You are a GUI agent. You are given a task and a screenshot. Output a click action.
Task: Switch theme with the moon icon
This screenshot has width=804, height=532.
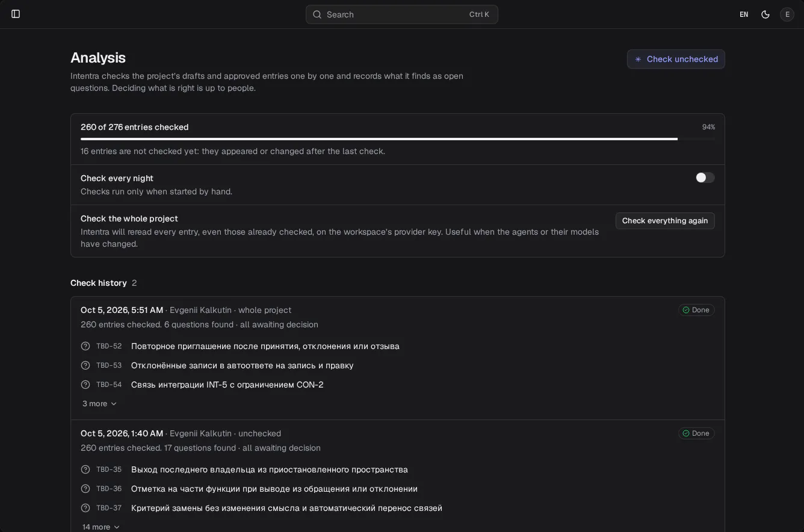tap(765, 14)
